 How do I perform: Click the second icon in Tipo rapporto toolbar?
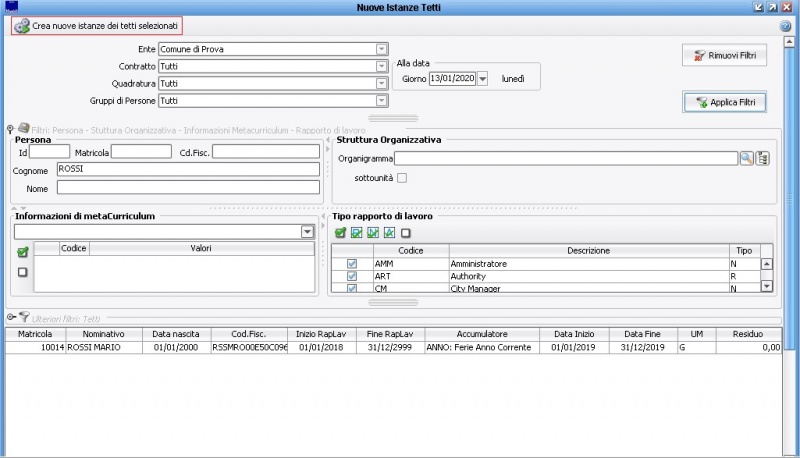pos(357,232)
